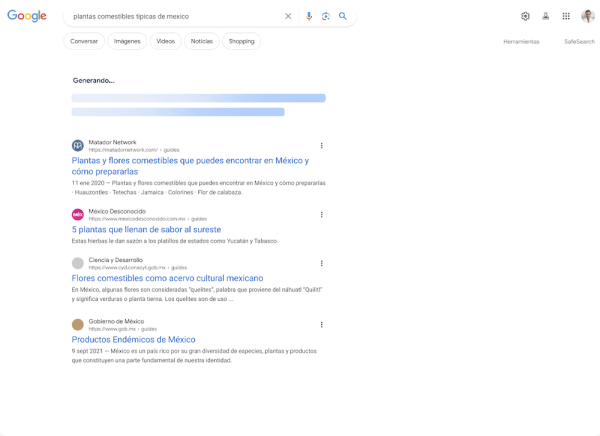Expand options for Ciencia y Desarrollo result
Screen dimensions: 600x436
coord(321,263)
